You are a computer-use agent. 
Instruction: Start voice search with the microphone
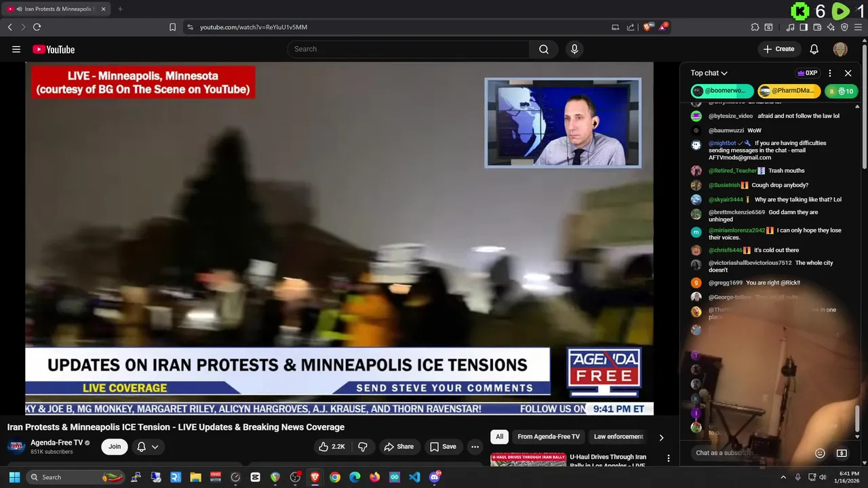(574, 49)
